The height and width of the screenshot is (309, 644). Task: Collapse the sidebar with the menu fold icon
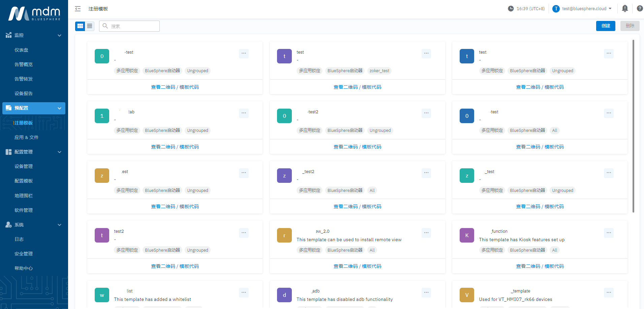(78, 9)
